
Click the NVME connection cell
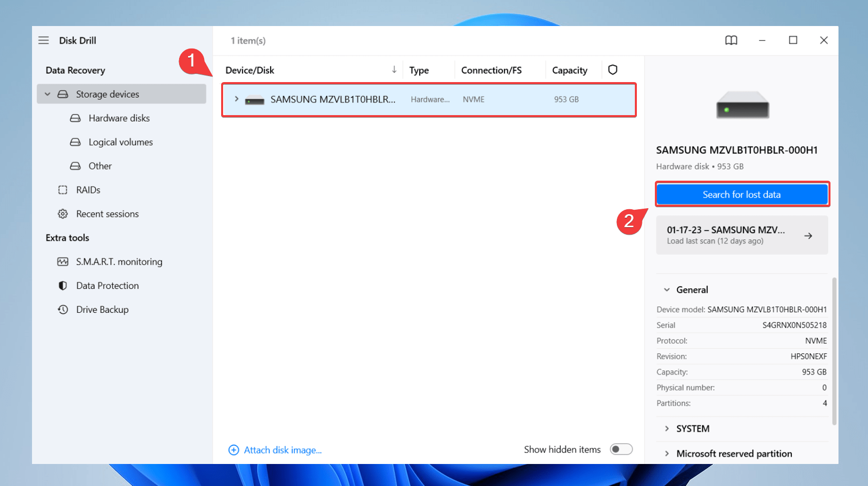(473, 99)
